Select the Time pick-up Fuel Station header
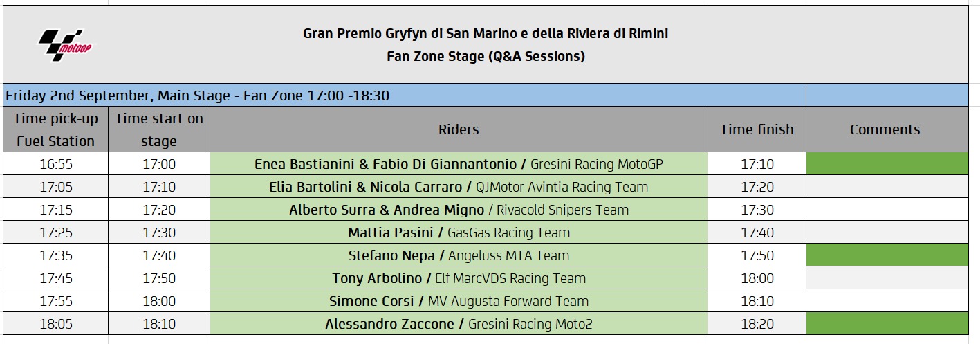The image size is (980, 344). pos(56,129)
